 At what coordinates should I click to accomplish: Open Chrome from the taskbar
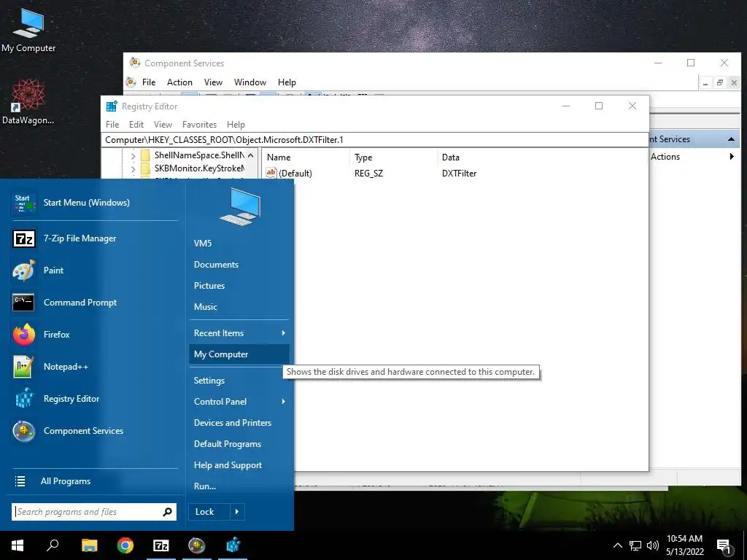tap(125, 545)
